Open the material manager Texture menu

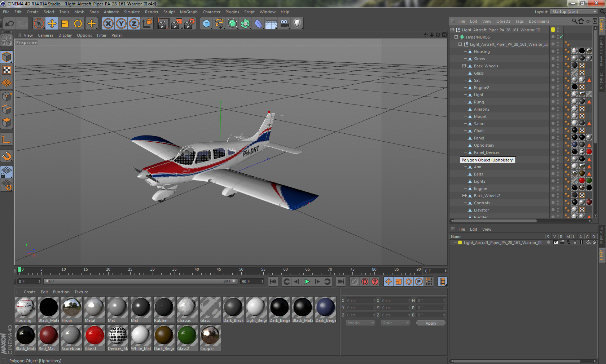pos(81,292)
